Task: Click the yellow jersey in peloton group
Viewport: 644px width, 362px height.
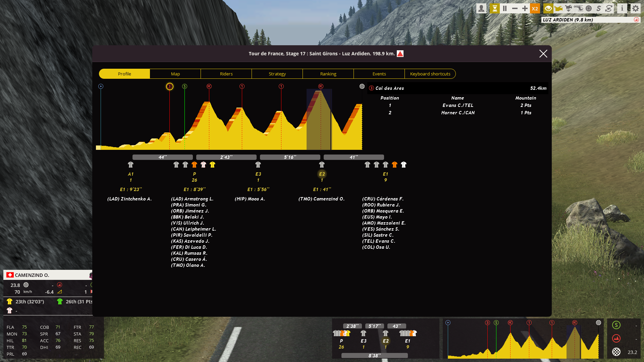Action: (212, 165)
